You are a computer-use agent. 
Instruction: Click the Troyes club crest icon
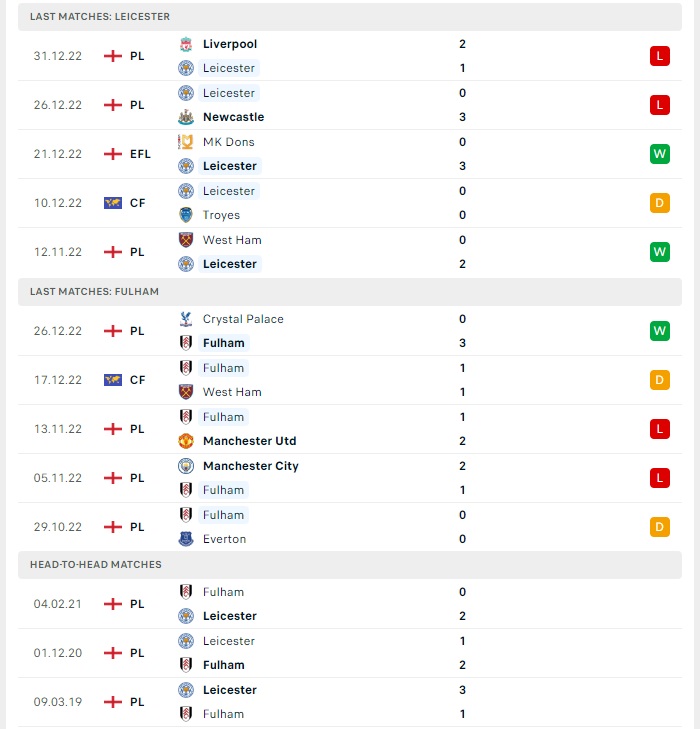pos(186,215)
